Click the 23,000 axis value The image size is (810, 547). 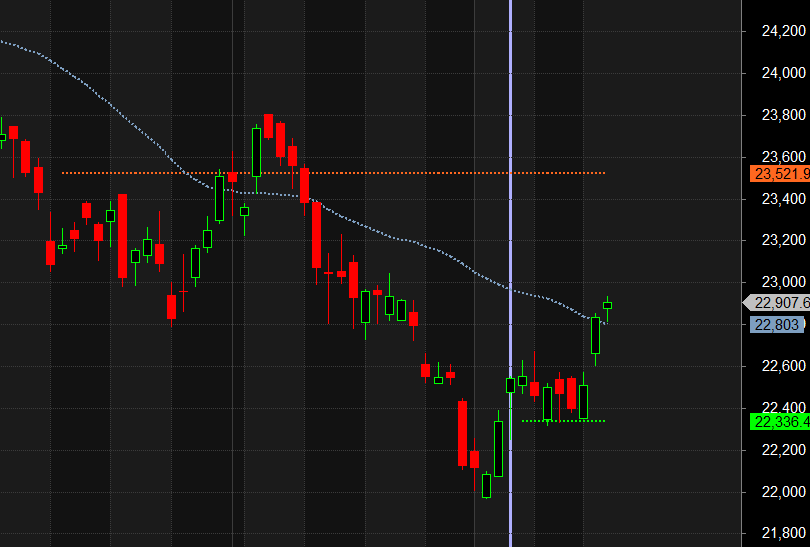coord(784,282)
